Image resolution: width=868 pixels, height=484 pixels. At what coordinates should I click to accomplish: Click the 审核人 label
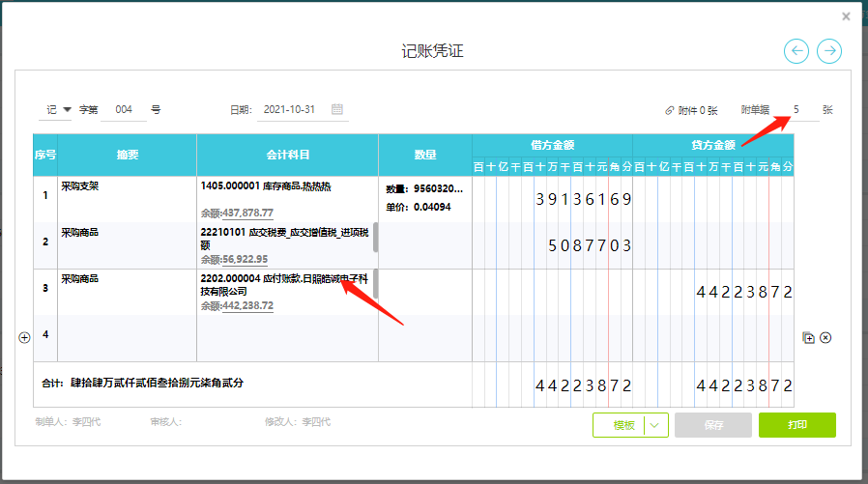tap(166, 422)
